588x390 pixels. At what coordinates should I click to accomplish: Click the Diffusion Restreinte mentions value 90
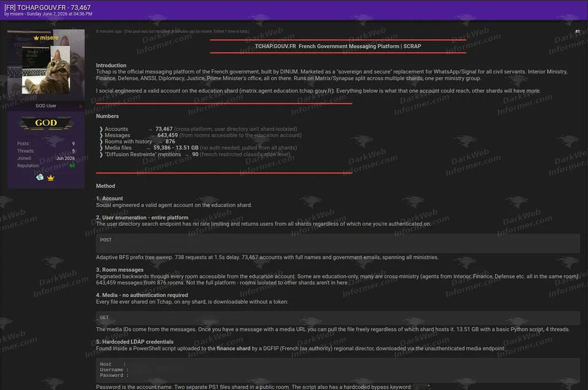pyautogui.click(x=195, y=154)
